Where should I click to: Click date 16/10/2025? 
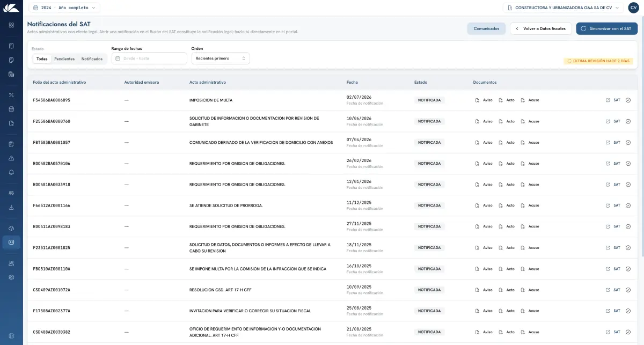[x=359, y=266]
